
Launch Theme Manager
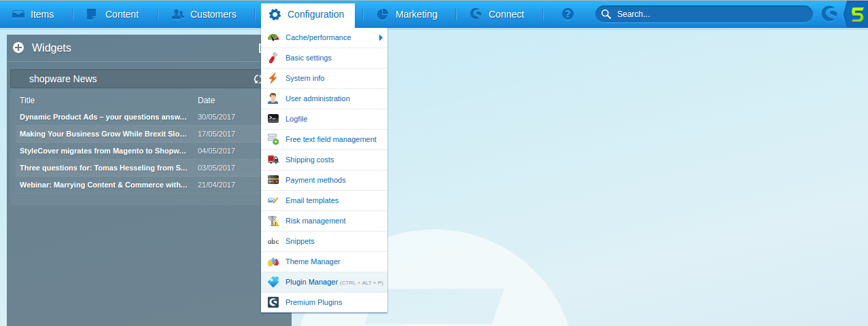click(324, 261)
